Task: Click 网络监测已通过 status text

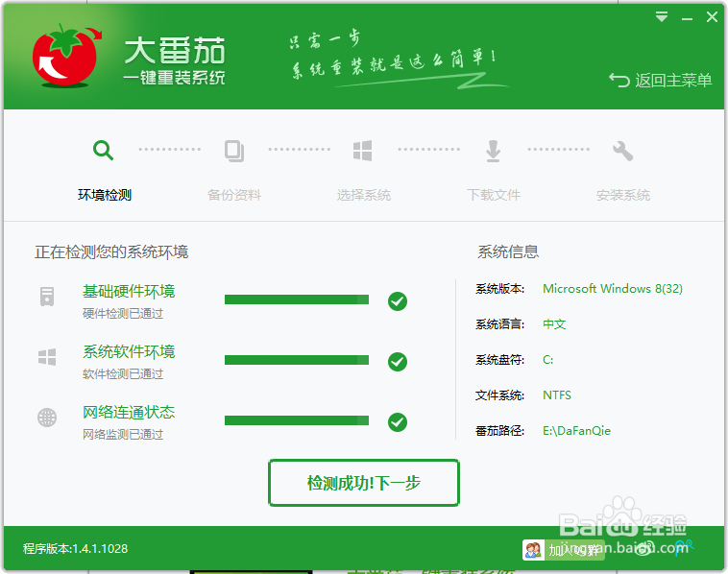Action: [123, 434]
